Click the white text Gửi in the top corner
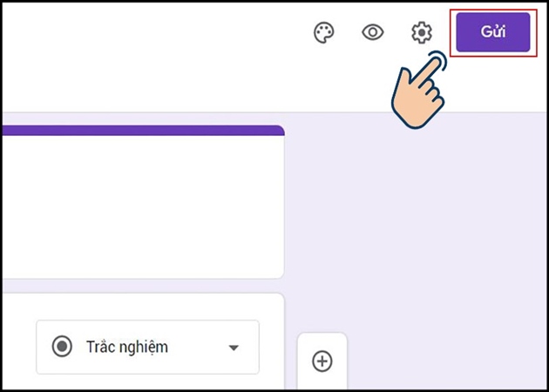The width and height of the screenshot is (549, 392). click(x=493, y=32)
